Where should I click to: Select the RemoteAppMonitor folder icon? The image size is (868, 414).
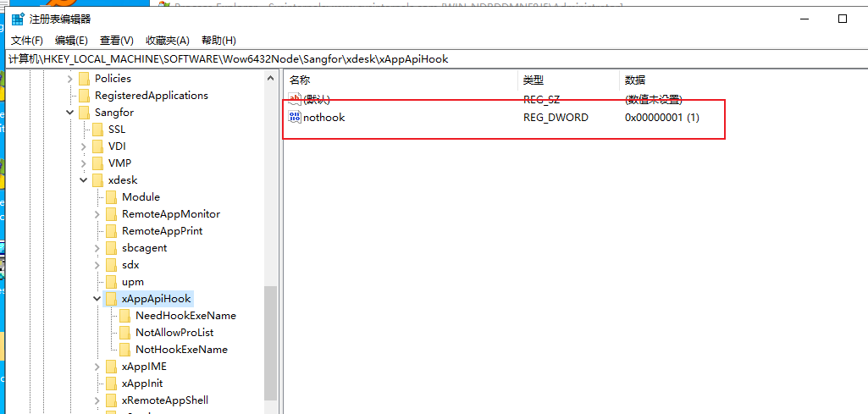pos(111,214)
